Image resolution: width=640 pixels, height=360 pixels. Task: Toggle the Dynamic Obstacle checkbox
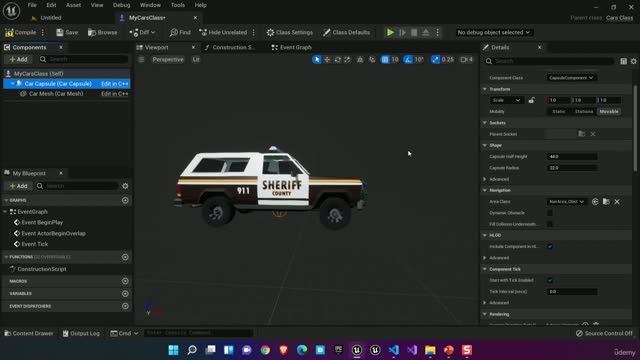(550, 213)
